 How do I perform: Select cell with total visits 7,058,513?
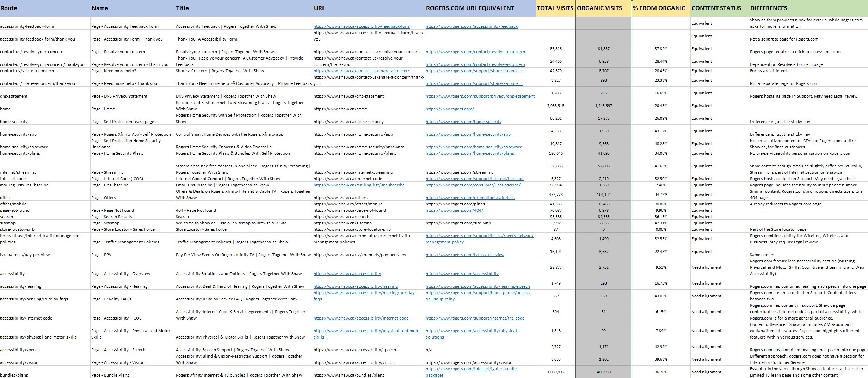point(555,106)
